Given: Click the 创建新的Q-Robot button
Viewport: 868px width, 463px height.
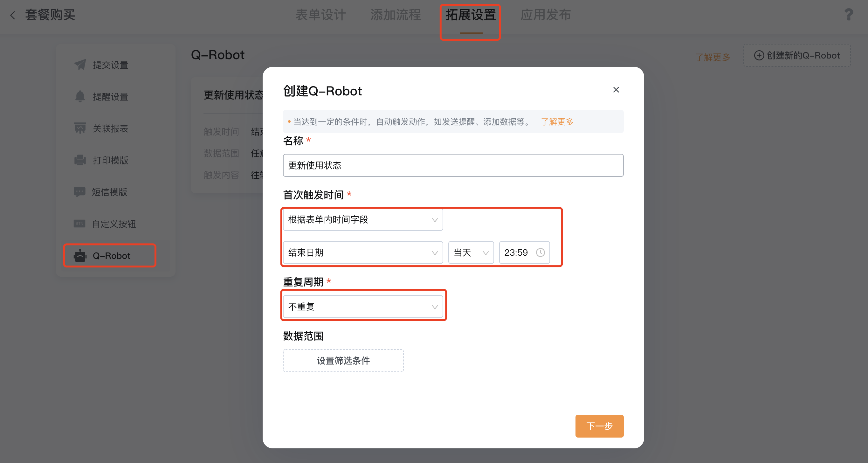Looking at the screenshot, I should pyautogui.click(x=797, y=55).
